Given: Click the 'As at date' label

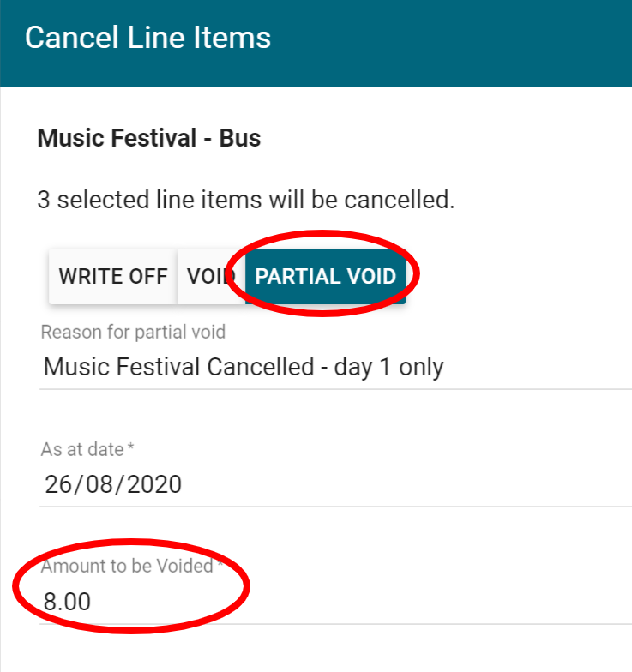Looking at the screenshot, I should point(82,449).
